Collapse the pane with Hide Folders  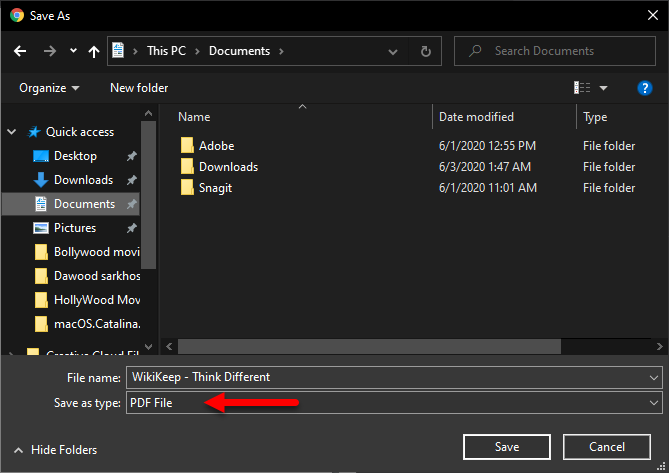coord(55,450)
